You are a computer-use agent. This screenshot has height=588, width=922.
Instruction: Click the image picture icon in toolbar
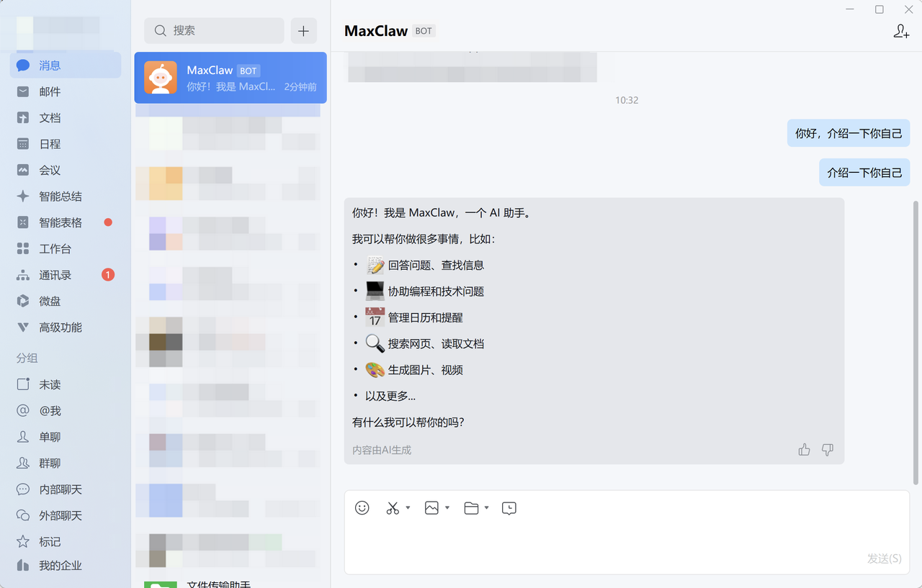pos(431,508)
